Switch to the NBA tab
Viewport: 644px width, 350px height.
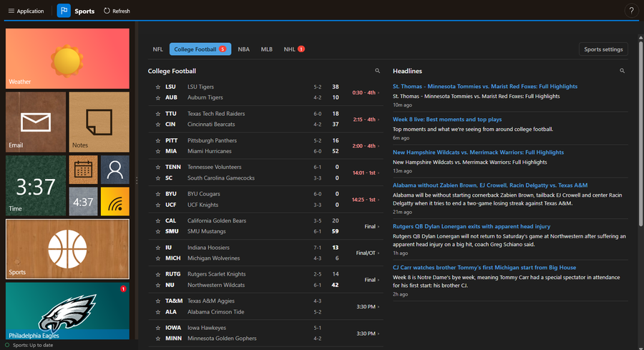pyautogui.click(x=243, y=49)
